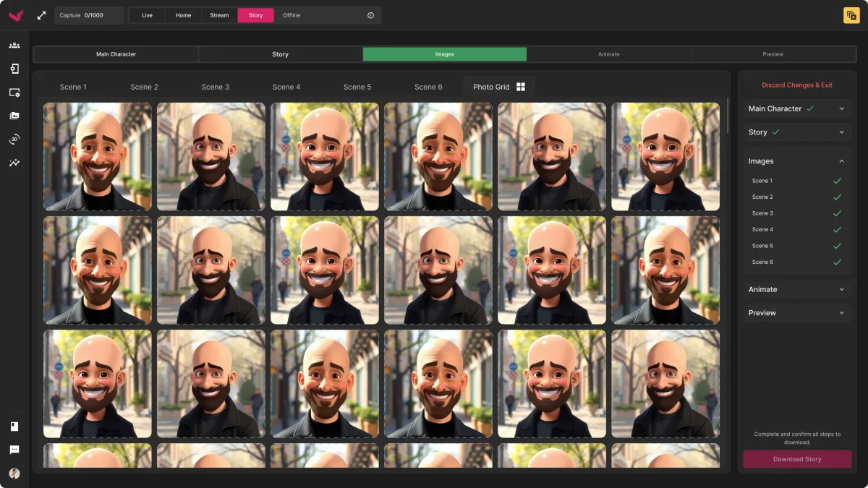Image resolution: width=868 pixels, height=488 pixels.
Task: Go to Story step in progress bar
Action: pos(281,54)
